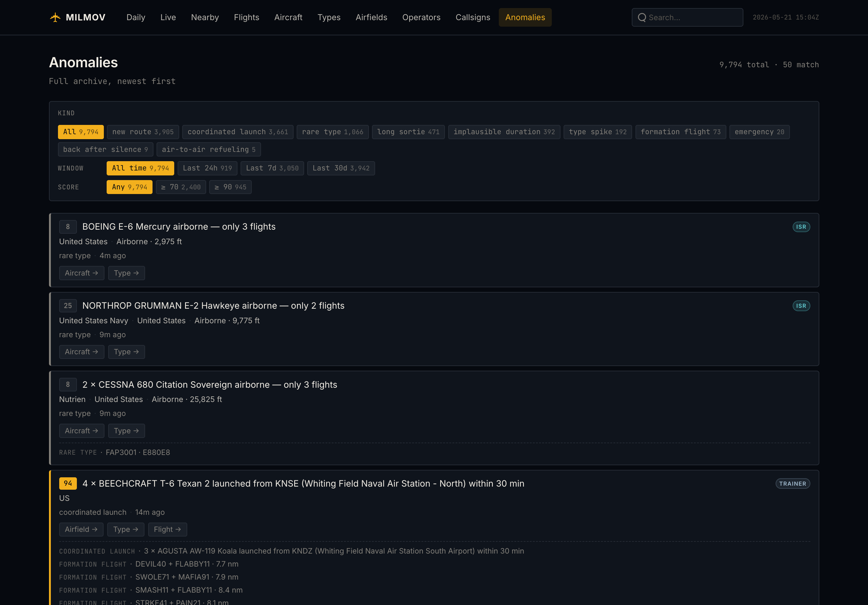Open the Callsigns page
The width and height of the screenshot is (868, 605).
pos(472,17)
